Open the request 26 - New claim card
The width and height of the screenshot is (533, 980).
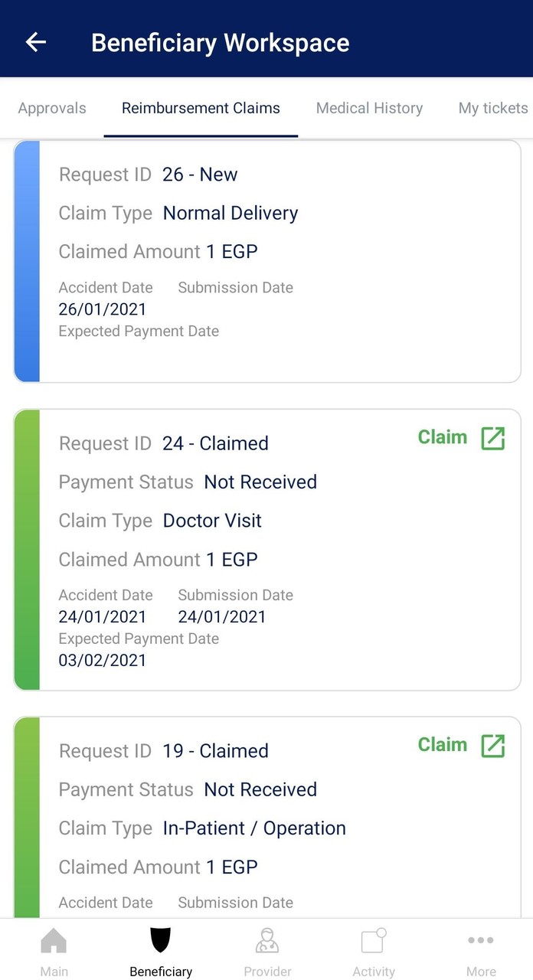click(x=266, y=260)
